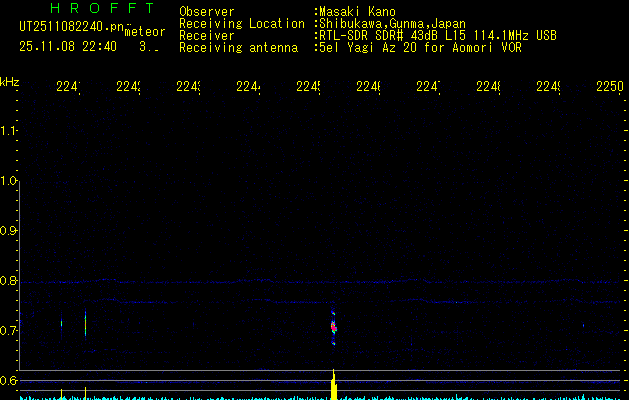Click the red meteor echo in spectrogram
Viewport: 629px width, 400px height.
click(x=334, y=326)
